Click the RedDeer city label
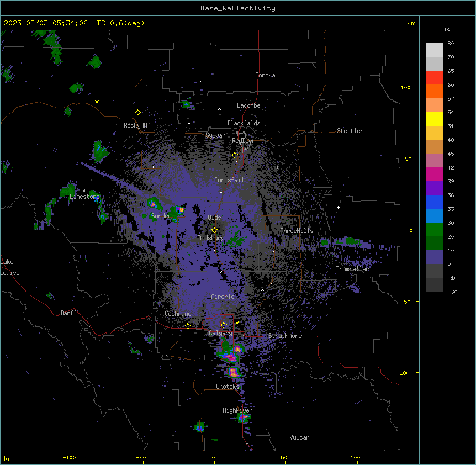476x465 pixels. tap(243, 141)
